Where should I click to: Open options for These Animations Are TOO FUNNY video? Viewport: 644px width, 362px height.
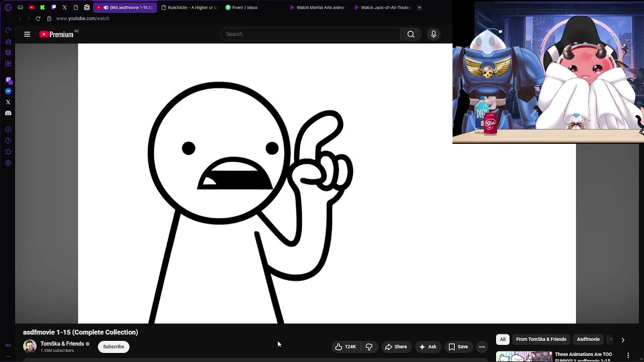click(x=628, y=355)
